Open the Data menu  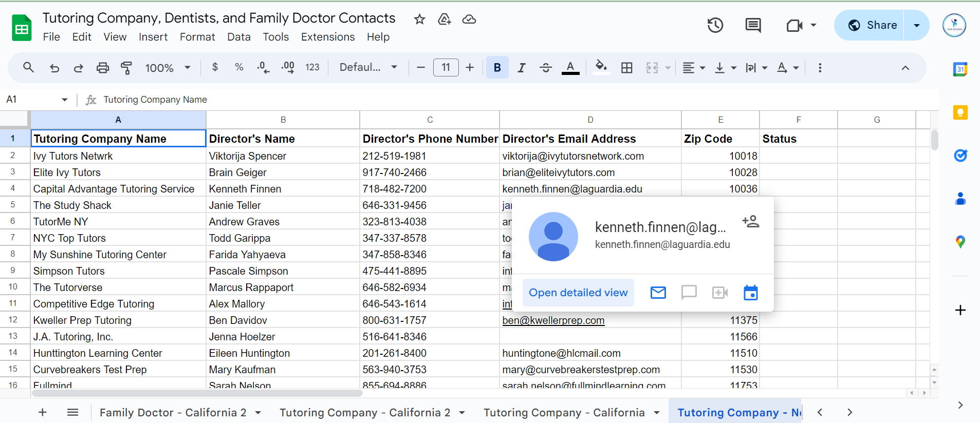coord(239,37)
